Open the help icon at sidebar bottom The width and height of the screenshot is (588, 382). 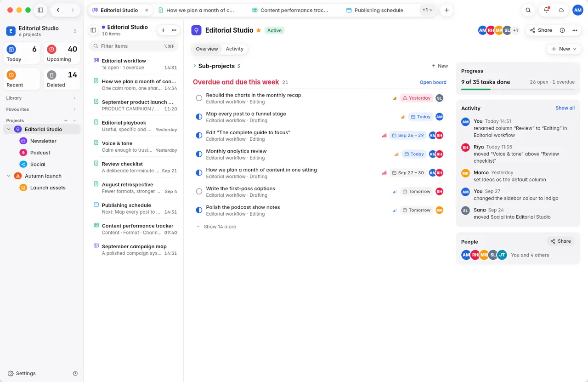[x=75, y=373]
